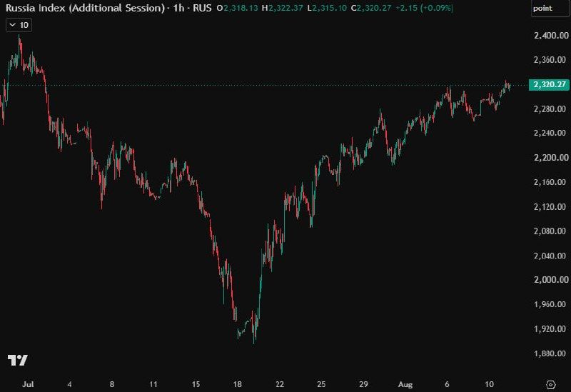Click the Jul label on time axis
571x392 pixels.
(28, 384)
